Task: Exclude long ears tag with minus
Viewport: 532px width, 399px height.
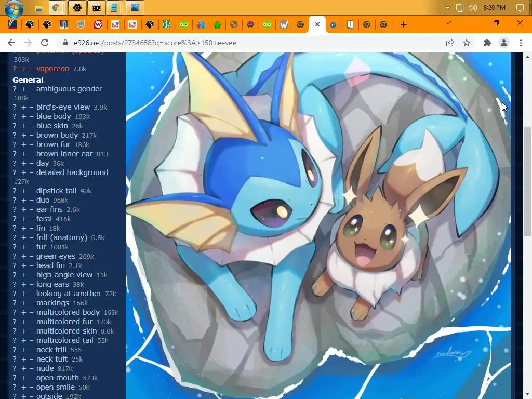Action: click(32, 284)
